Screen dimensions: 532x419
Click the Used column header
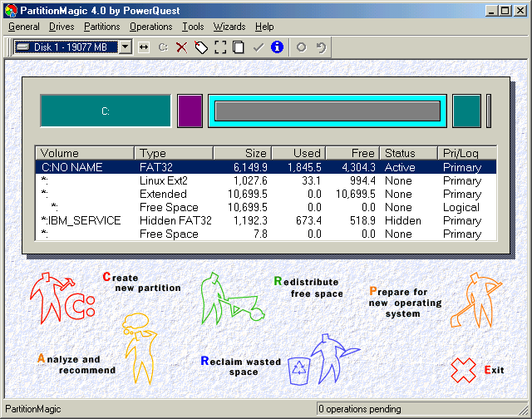(298, 153)
